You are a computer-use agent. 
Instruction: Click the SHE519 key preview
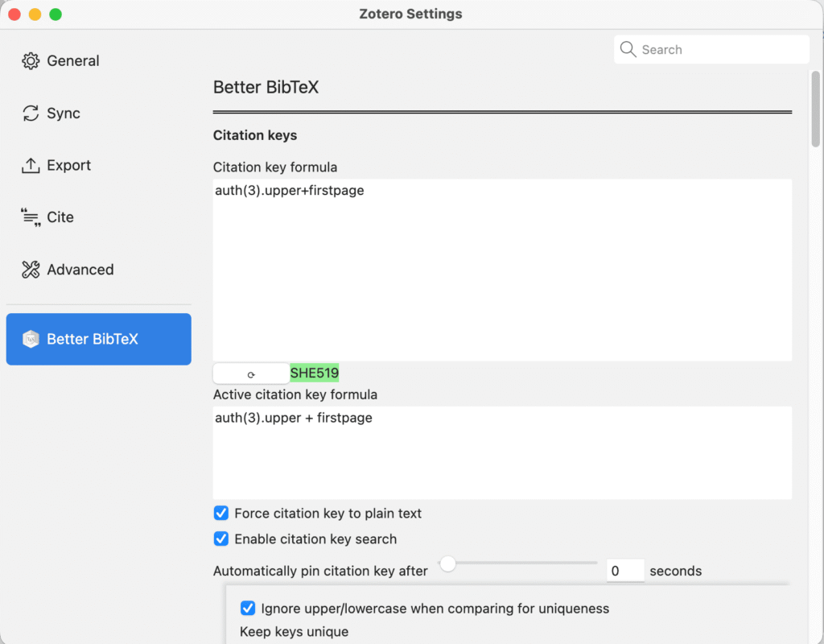[314, 373]
